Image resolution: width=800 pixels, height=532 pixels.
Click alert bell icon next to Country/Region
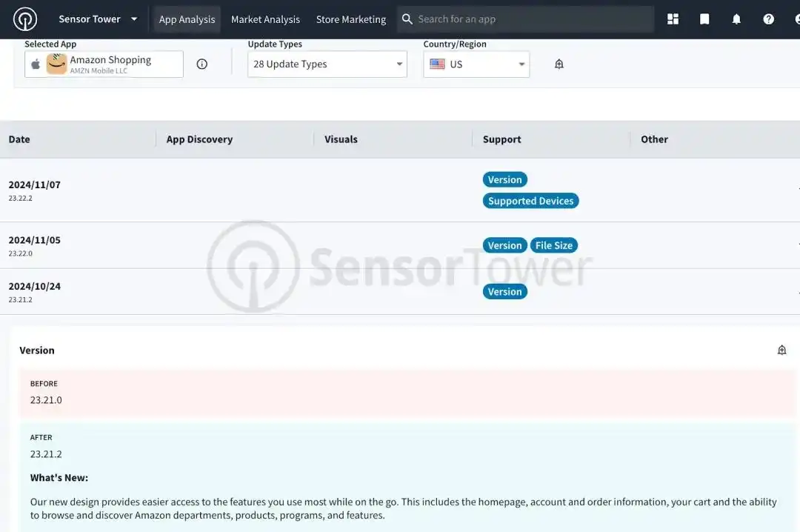559,64
